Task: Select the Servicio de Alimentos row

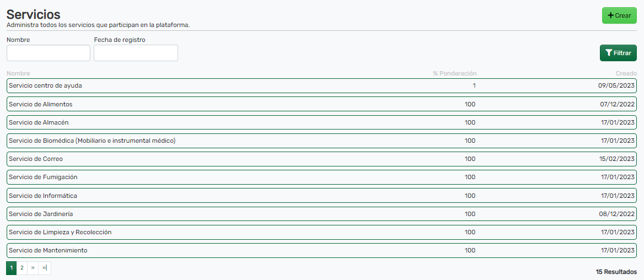Action: (41, 104)
